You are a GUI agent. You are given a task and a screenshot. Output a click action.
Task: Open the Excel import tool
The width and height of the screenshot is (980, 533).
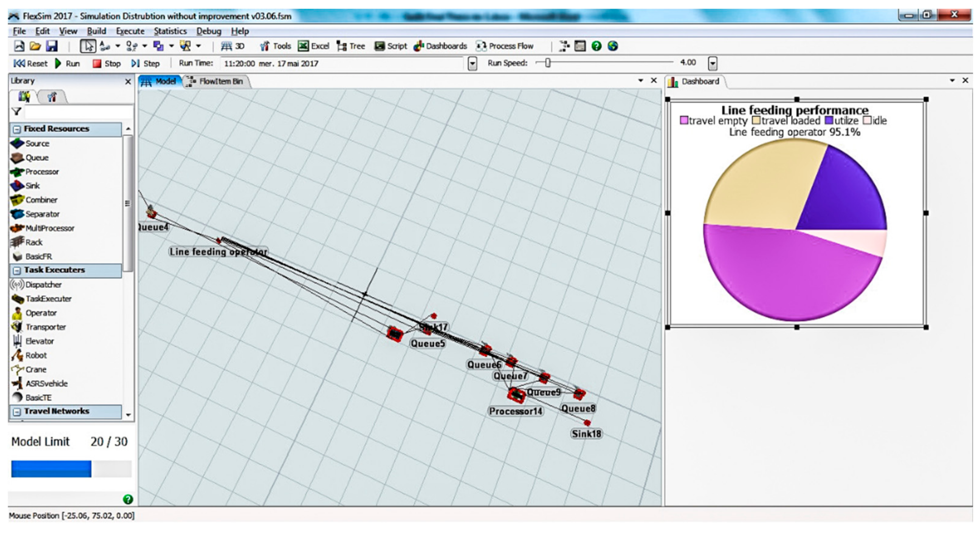pyautogui.click(x=314, y=46)
